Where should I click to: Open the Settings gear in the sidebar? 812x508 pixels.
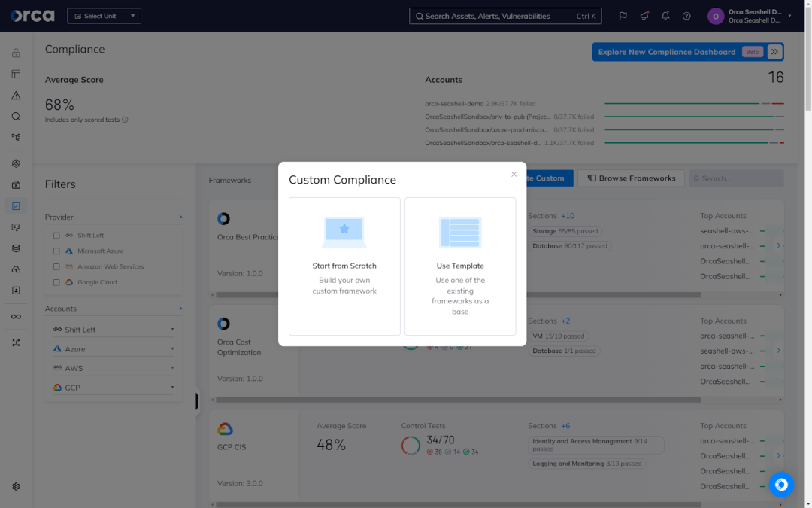click(x=16, y=487)
